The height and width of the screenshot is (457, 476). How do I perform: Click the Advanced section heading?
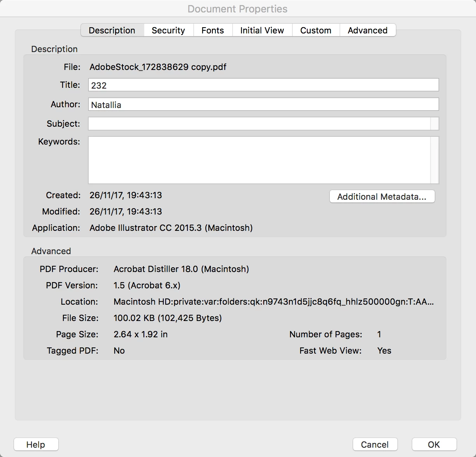51,251
